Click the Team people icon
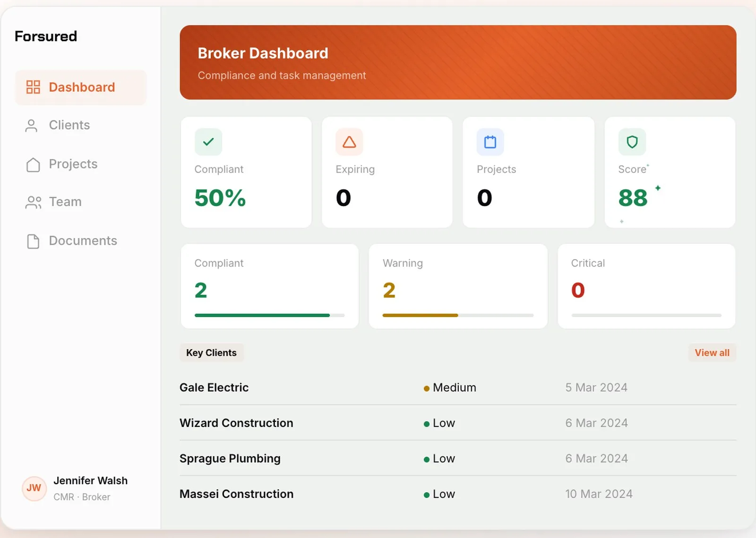The height and width of the screenshot is (538, 756). pos(33,202)
